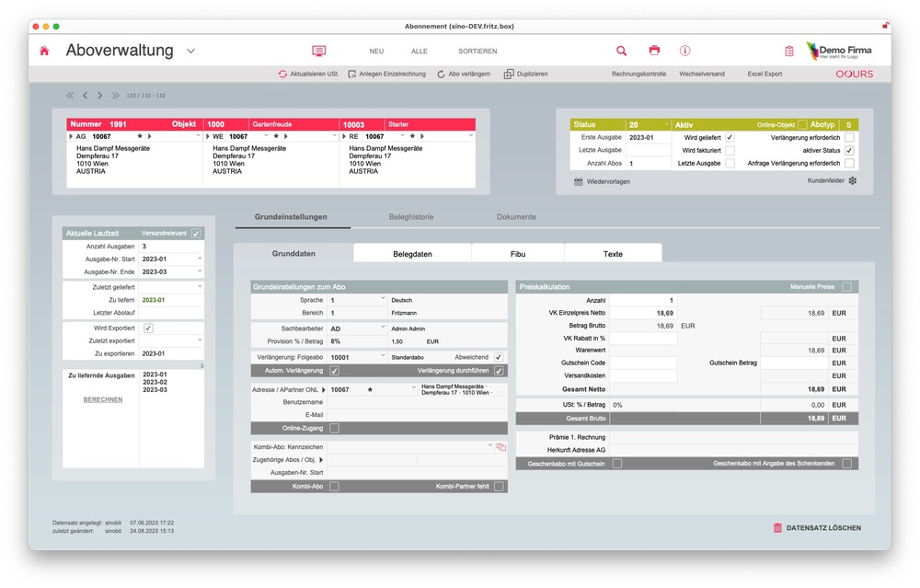This screenshot has height=588, width=920.
Task: Open the Kundenfelder gear icon
Action: pyautogui.click(x=853, y=180)
